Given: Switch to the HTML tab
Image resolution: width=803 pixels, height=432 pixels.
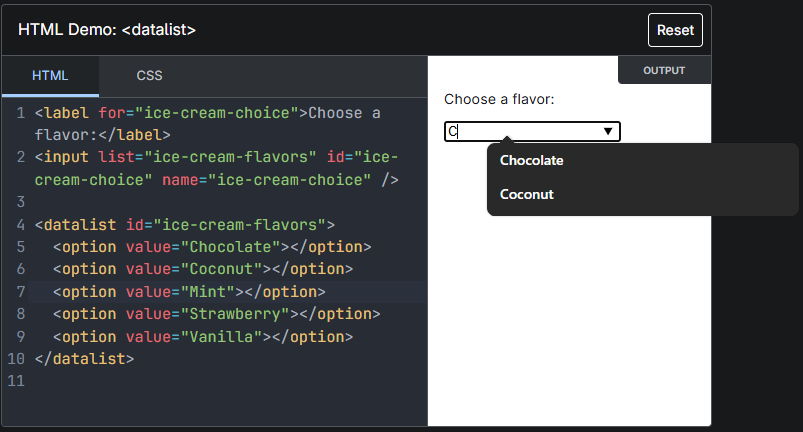Looking at the screenshot, I should (x=50, y=76).
